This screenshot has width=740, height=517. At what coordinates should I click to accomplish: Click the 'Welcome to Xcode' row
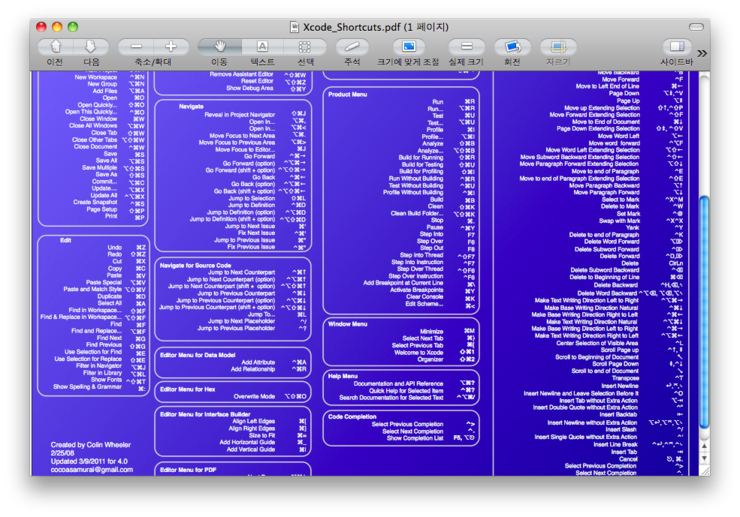point(434,352)
